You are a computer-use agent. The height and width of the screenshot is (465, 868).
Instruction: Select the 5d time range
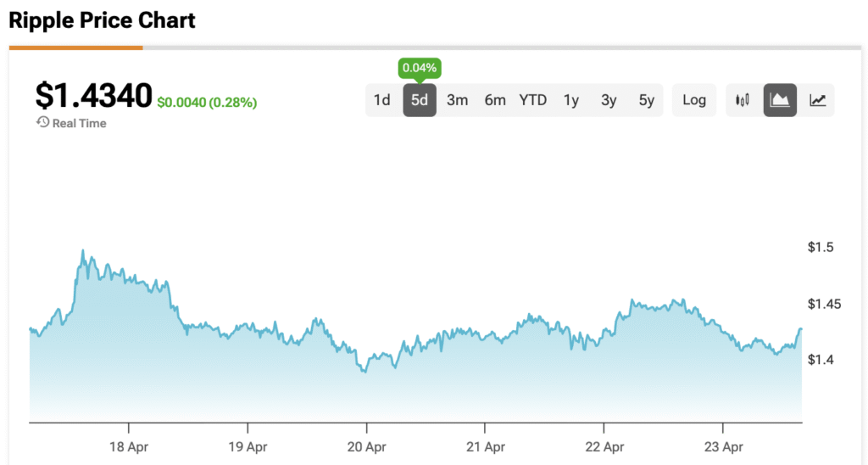coord(420,100)
